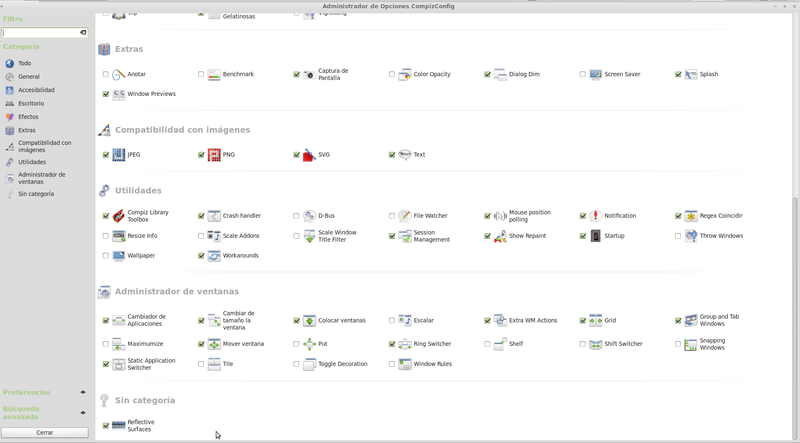This screenshot has width=800, height=443.
Task: Enable the Benchmark plugin checkbox
Action: [201, 75]
